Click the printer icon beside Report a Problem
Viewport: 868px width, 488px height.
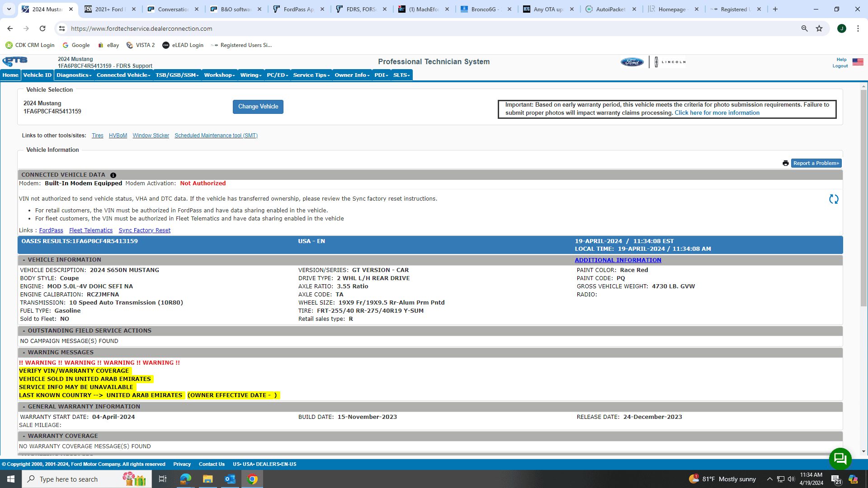click(x=786, y=163)
